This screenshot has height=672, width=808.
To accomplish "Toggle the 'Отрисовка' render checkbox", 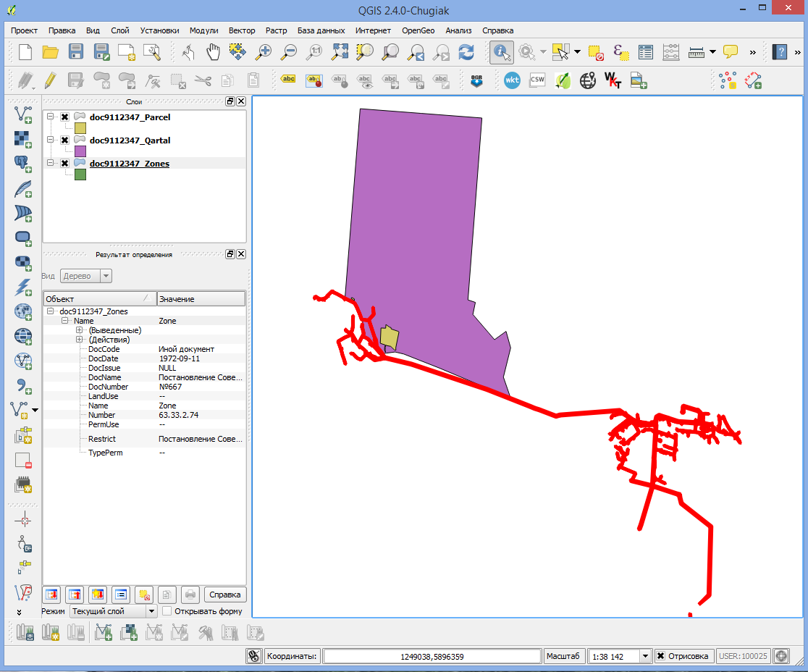I will click(x=660, y=656).
